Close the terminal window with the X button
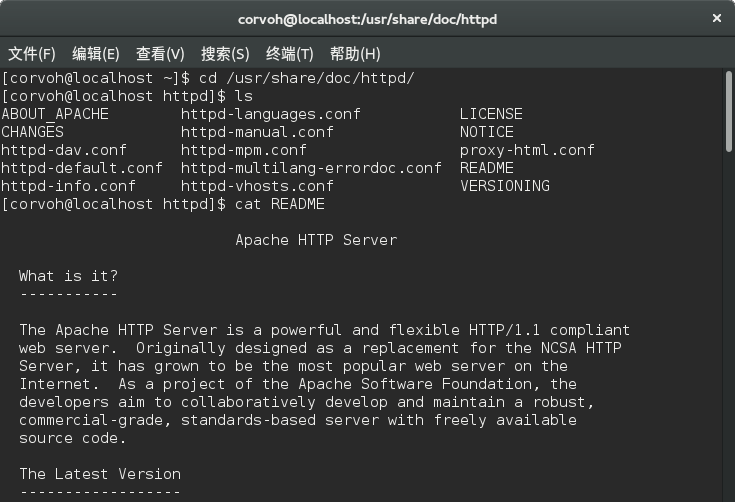735x502 pixels. pos(717,18)
